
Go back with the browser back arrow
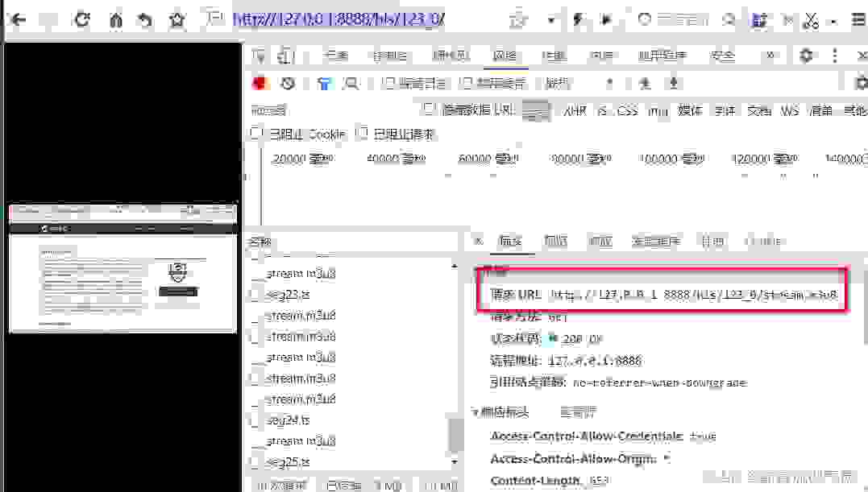[19, 20]
